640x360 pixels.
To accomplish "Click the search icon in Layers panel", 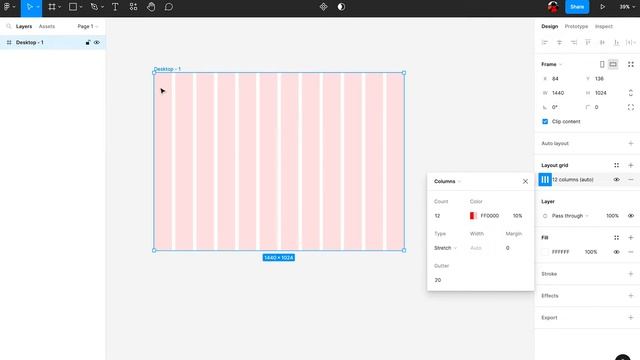I will tap(9, 26).
